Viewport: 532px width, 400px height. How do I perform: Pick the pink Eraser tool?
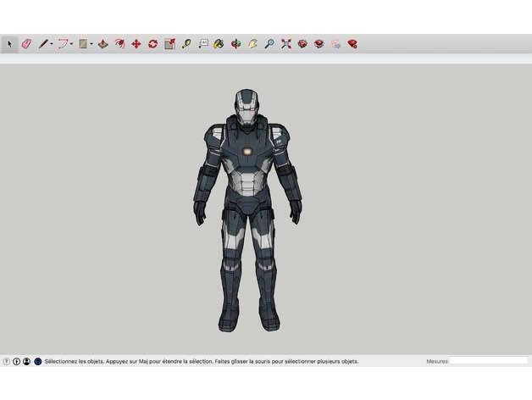(x=26, y=44)
